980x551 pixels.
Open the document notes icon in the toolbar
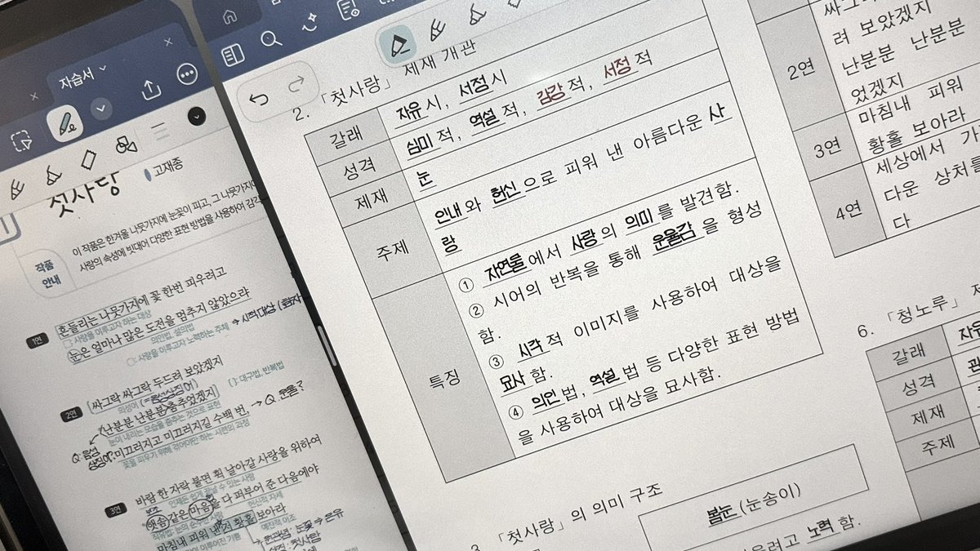pyautogui.click(x=349, y=9)
